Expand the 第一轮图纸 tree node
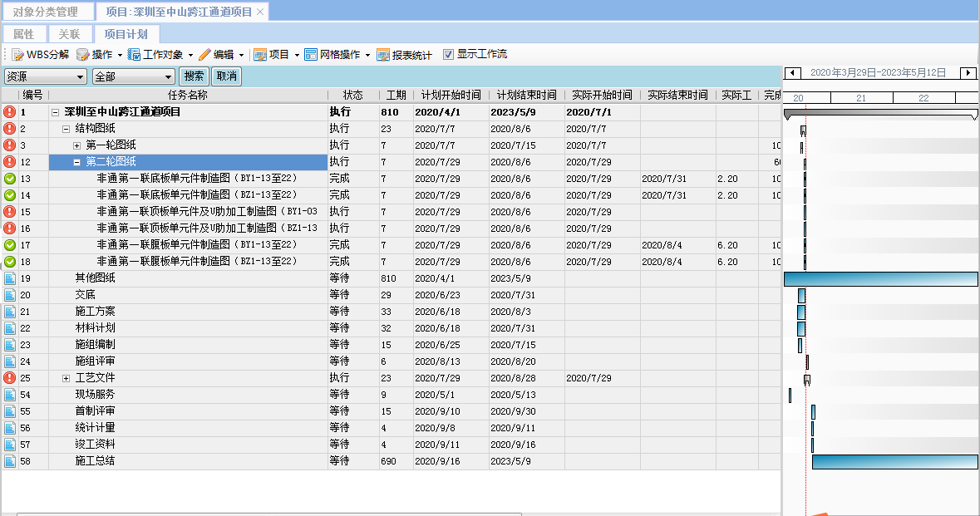The image size is (980, 516). [77, 145]
